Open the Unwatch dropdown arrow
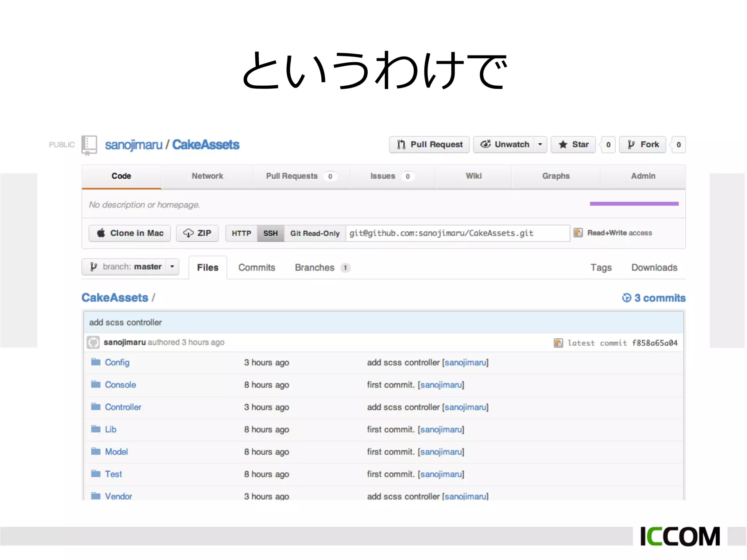 point(540,145)
